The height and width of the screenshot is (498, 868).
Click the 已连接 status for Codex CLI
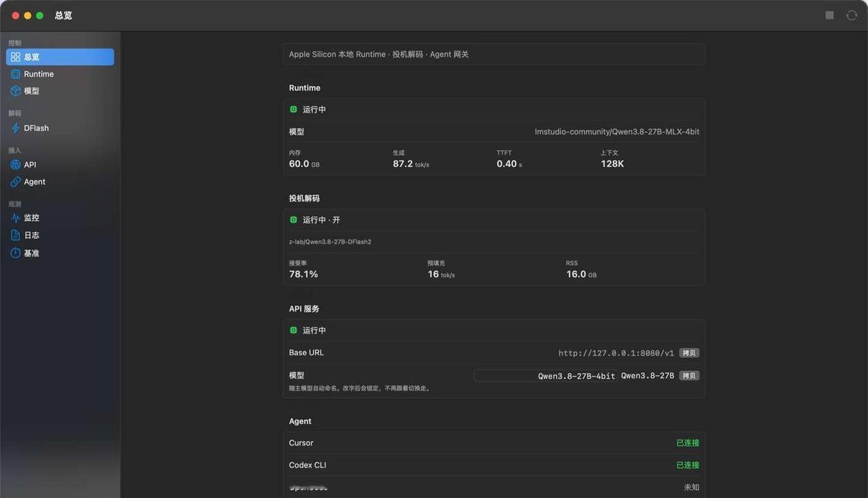pyautogui.click(x=688, y=465)
